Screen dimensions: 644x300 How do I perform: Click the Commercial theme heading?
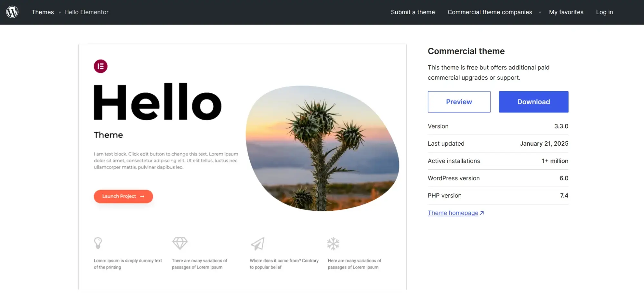[x=466, y=51]
